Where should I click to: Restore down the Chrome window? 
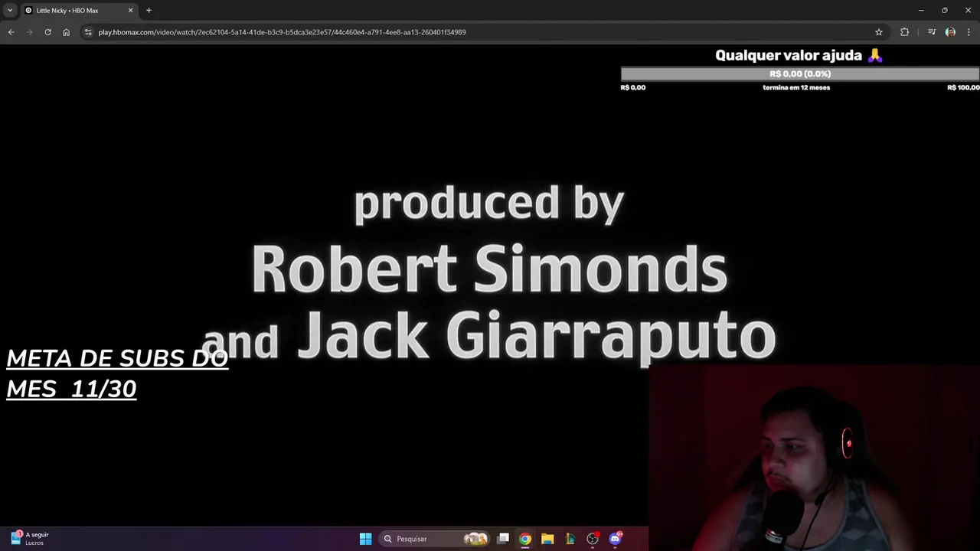[x=945, y=11]
